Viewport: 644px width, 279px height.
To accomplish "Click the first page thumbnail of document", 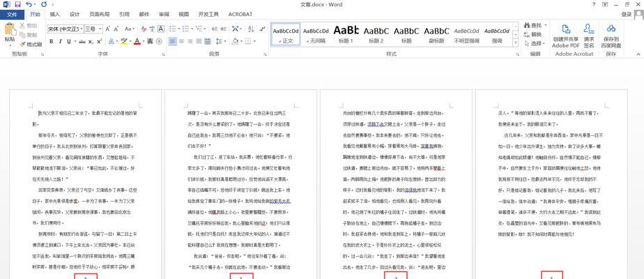I will pyautogui.click(x=86, y=184).
